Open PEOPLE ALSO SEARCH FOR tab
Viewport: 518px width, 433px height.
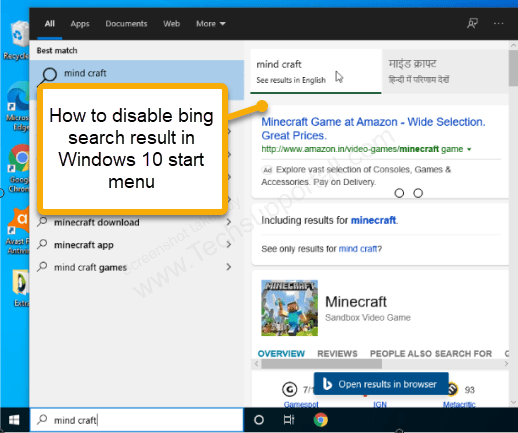(x=431, y=354)
